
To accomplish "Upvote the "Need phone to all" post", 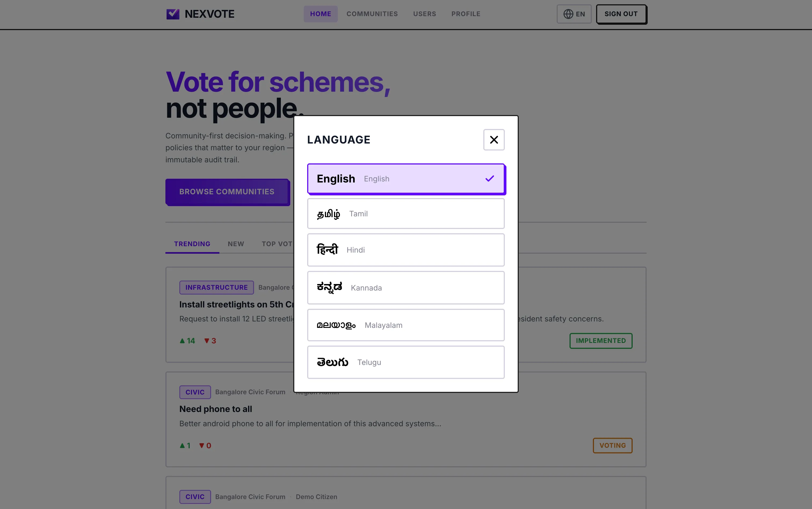I will 185,445.
